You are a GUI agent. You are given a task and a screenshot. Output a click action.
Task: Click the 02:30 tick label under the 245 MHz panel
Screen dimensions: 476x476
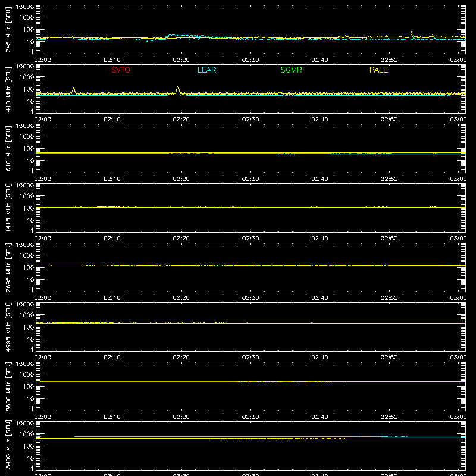[250, 60]
